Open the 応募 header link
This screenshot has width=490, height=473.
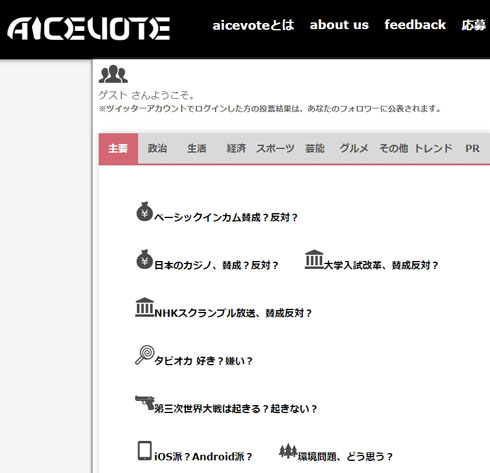point(473,25)
